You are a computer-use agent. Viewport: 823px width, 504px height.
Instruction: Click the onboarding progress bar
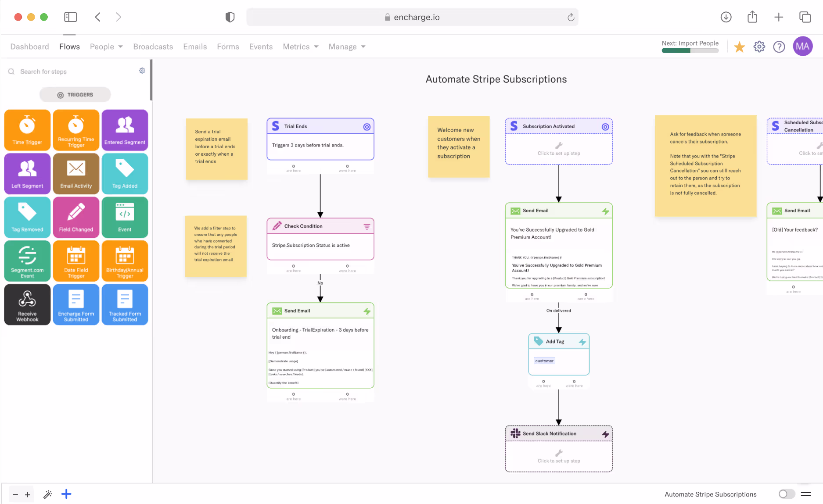690,50
